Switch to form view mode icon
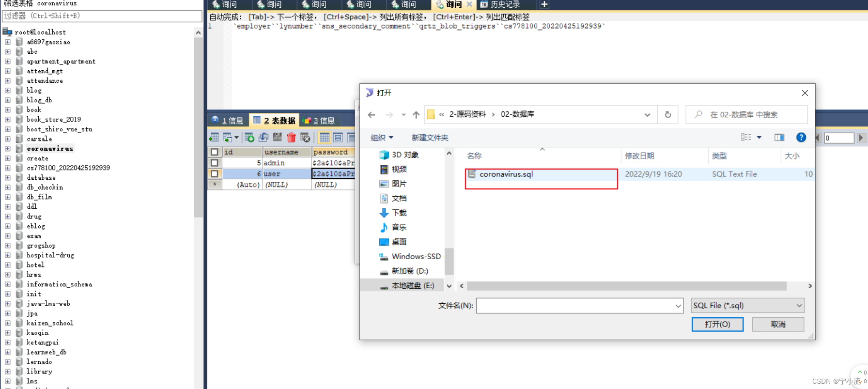868x389 pixels. (x=338, y=138)
